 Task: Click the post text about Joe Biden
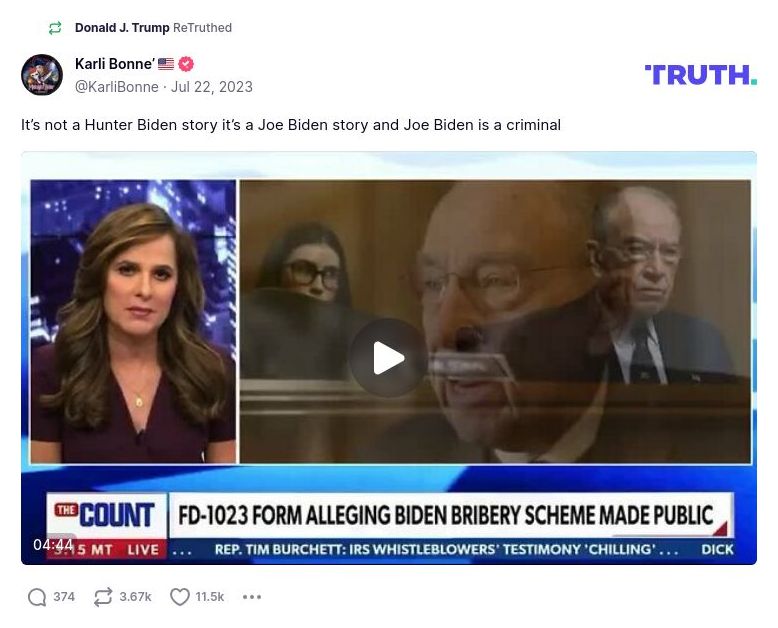291,125
